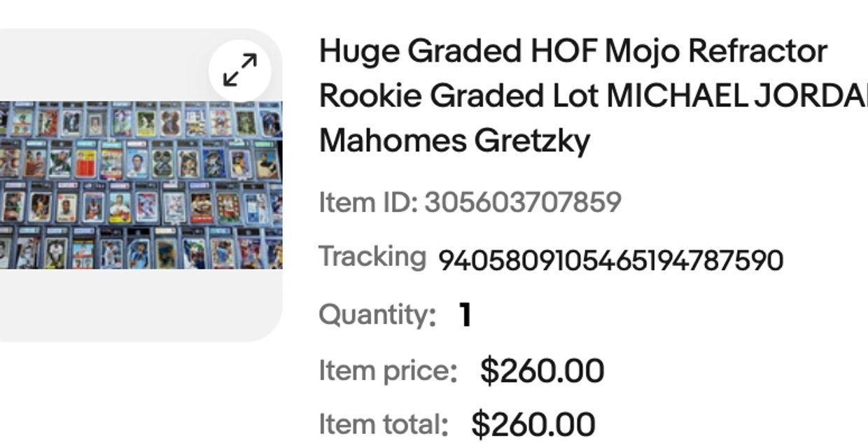Open the Huge Graded HOF Mojo Refractor title

coord(573,51)
